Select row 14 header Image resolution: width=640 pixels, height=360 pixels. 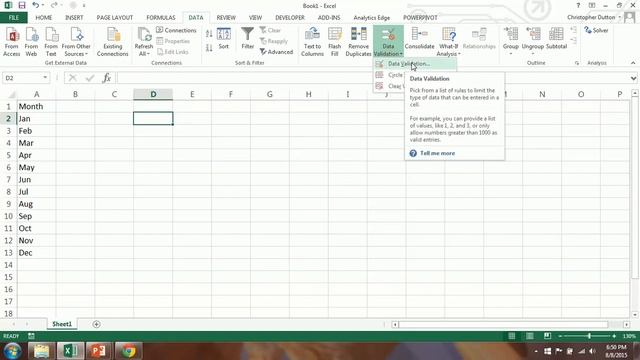(x=8, y=265)
